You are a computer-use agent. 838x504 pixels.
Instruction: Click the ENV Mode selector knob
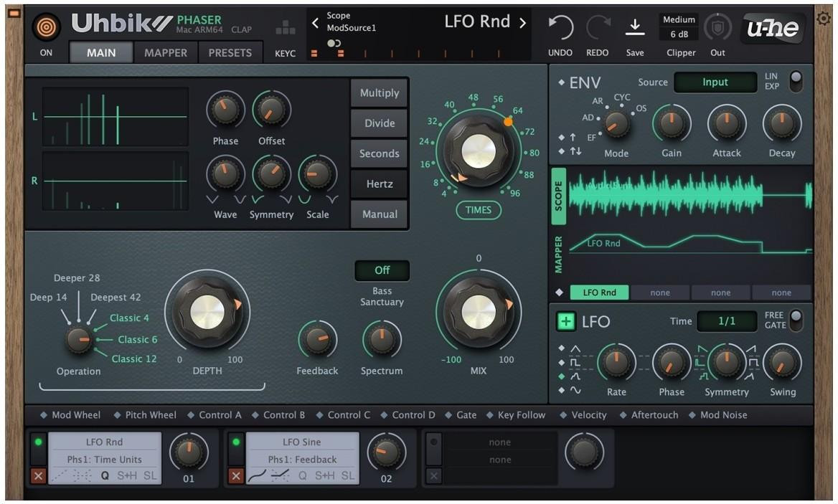(616, 125)
